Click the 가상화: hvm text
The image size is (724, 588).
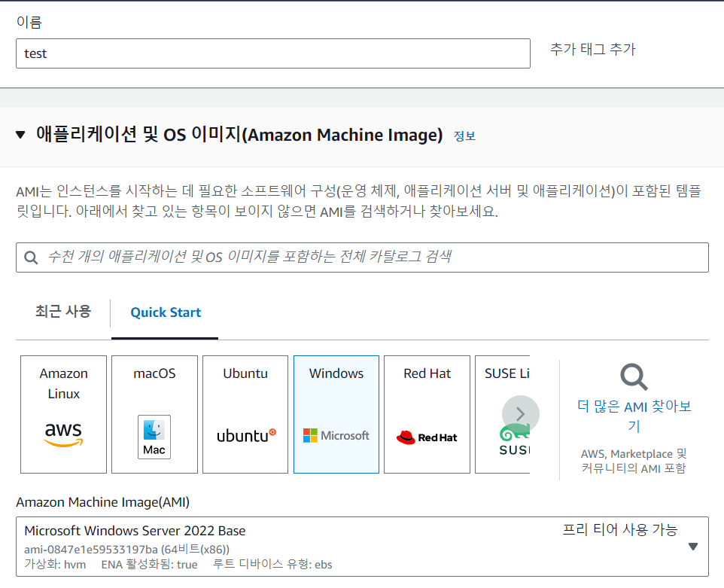(x=55, y=565)
